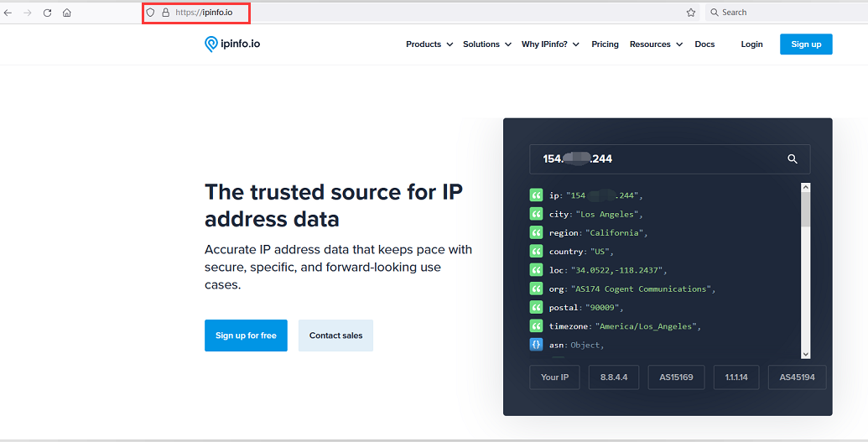
Task: Click the "34.0522,-118.2437" loc value
Action: pyautogui.click(x=616, y=270)
